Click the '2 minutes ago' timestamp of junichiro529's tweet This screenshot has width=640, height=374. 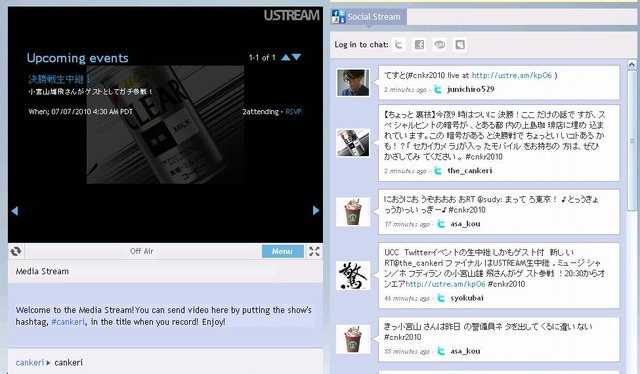click(405, 89)
